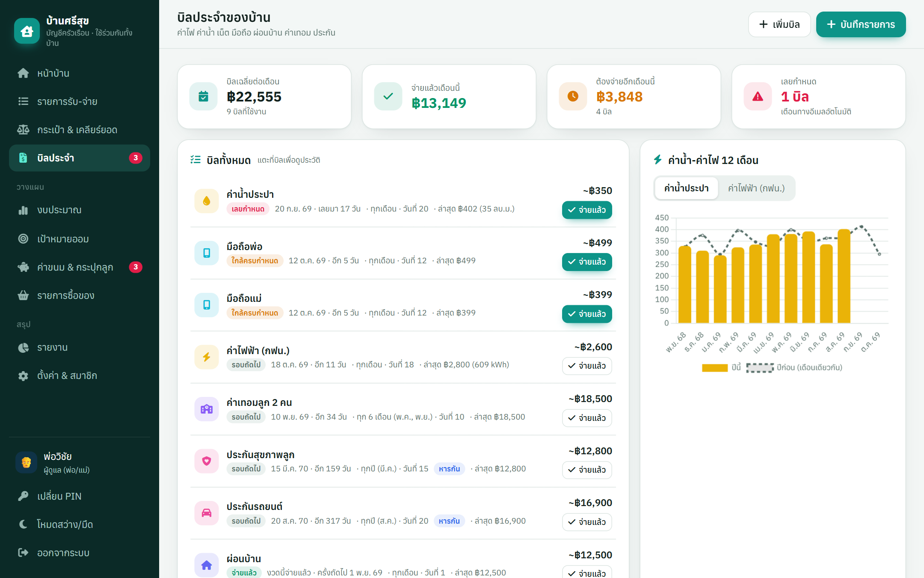
Task: Click ประกันสุขภาพลูก shield heart icon
Action: (x=207, y=461)
